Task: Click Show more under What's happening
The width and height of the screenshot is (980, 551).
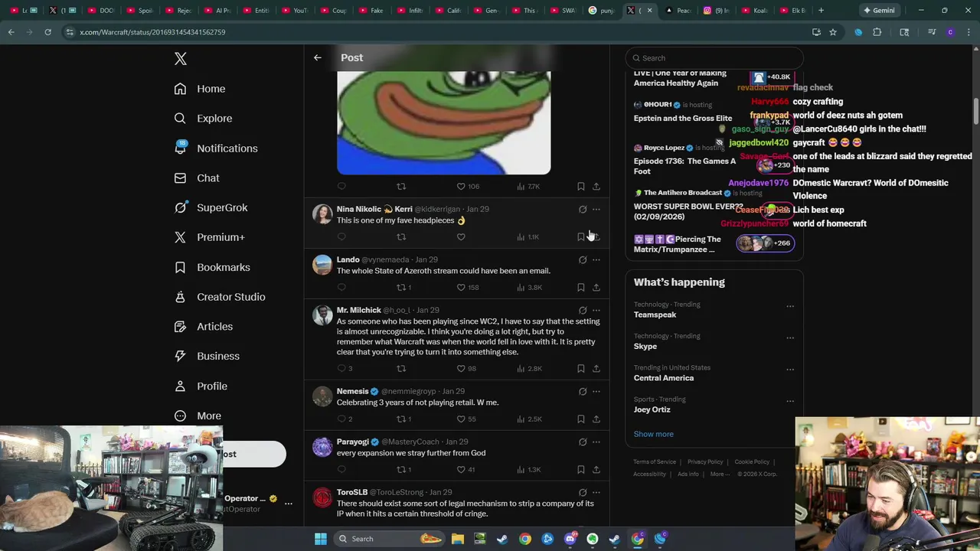Action: pyautogui.click(x=654, y=434)
